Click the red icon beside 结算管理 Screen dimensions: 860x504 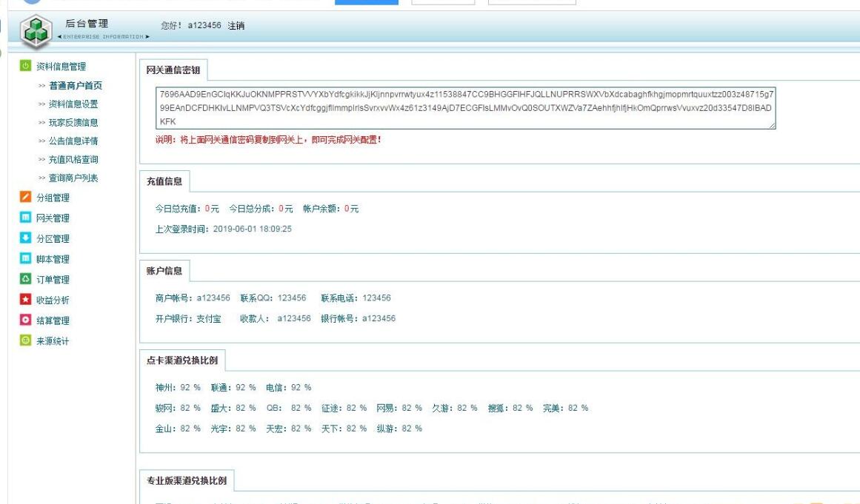(24, 320)
